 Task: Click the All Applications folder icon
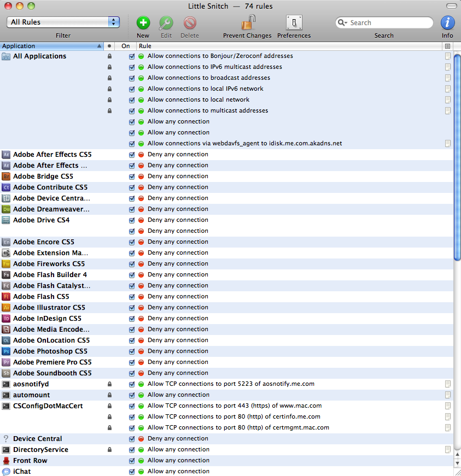[6, 56]
